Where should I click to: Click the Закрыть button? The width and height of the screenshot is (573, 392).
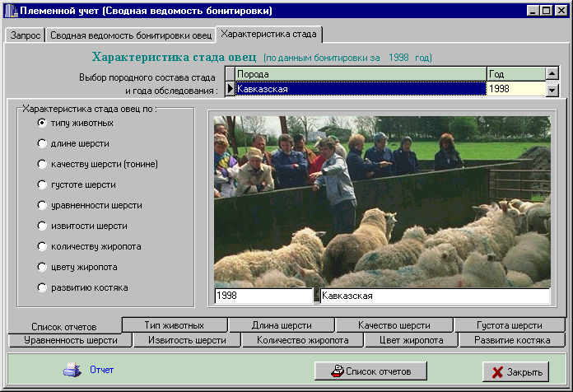tap(517, 372)
